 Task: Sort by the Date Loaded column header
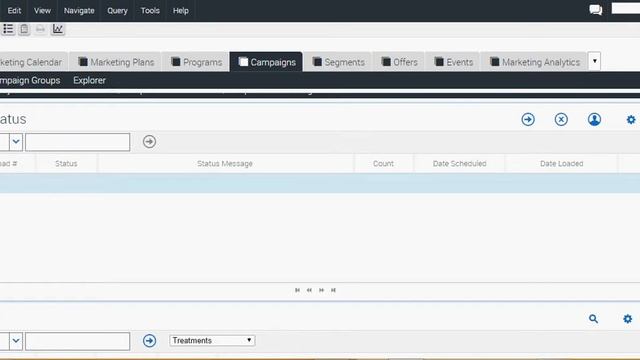tap(562, 164)
